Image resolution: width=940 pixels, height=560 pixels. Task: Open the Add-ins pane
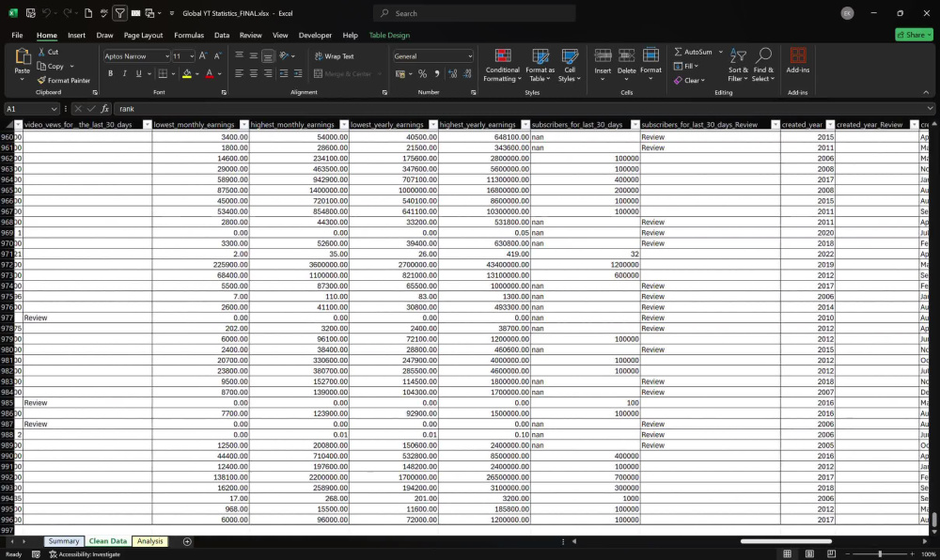(798, 60)
